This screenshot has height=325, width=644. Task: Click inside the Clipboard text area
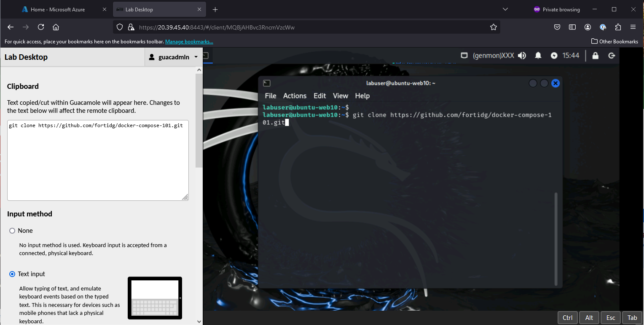(98, 160)
